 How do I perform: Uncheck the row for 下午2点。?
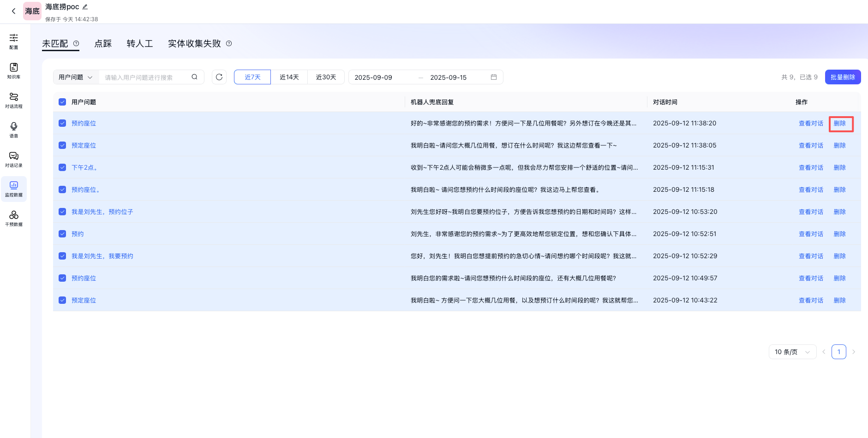pos(62,167)
